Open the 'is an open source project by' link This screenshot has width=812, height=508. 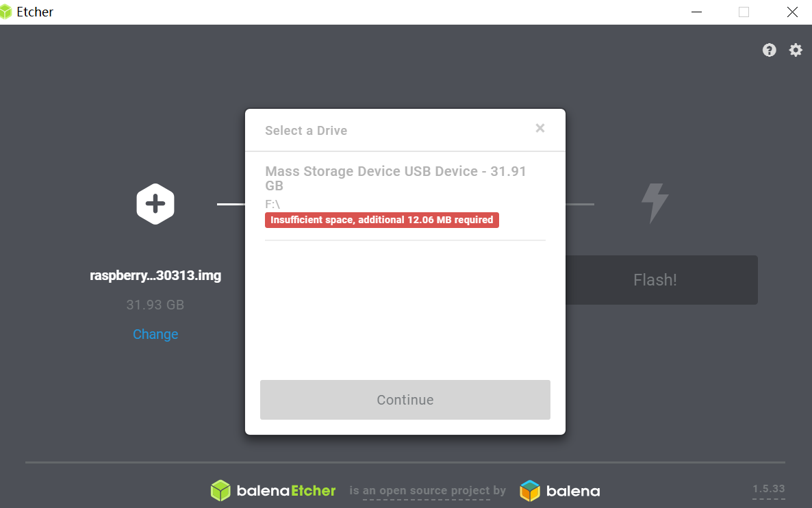click(x=427, y=490)
